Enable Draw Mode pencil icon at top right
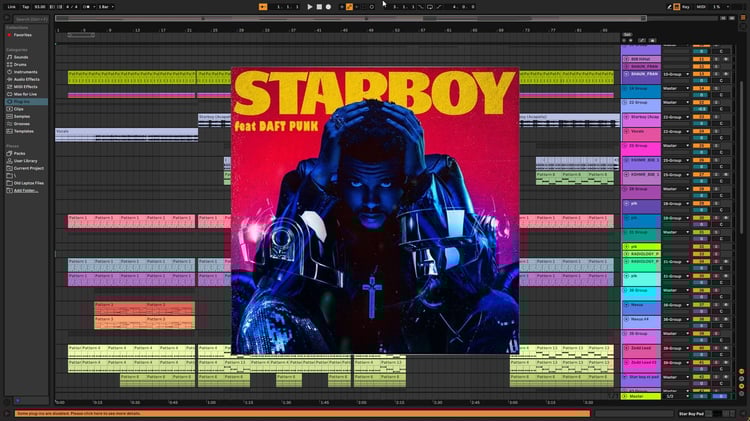The width and height of the screenshot is (750, 421). [669, 7]
